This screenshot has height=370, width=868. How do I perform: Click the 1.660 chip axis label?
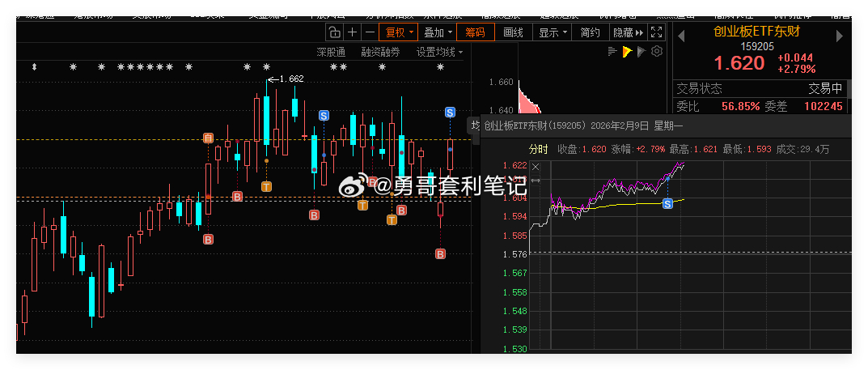pos(501,83)
